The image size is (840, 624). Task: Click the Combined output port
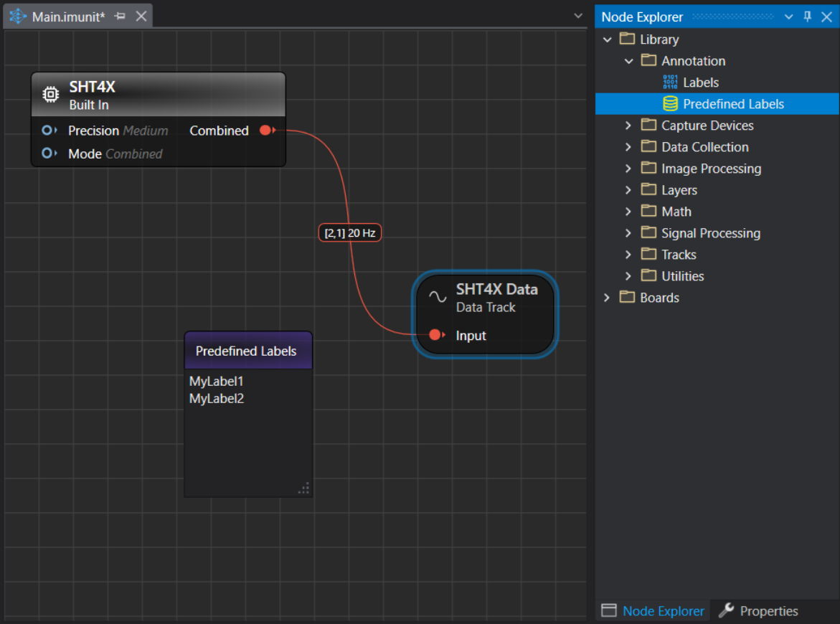tap(267, 131)
